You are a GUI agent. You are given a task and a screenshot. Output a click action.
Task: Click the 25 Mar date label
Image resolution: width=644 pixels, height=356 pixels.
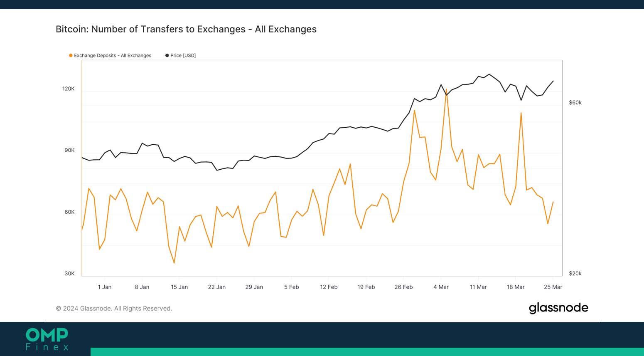tap(553, 287)
